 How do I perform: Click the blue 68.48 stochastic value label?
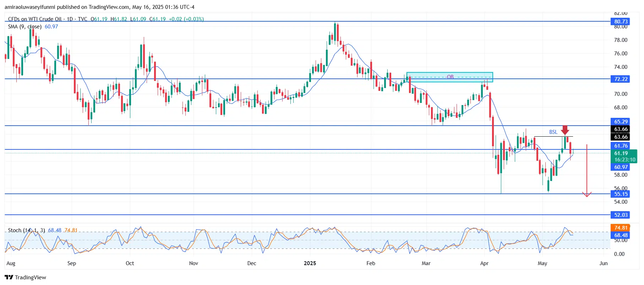(621, 235)
